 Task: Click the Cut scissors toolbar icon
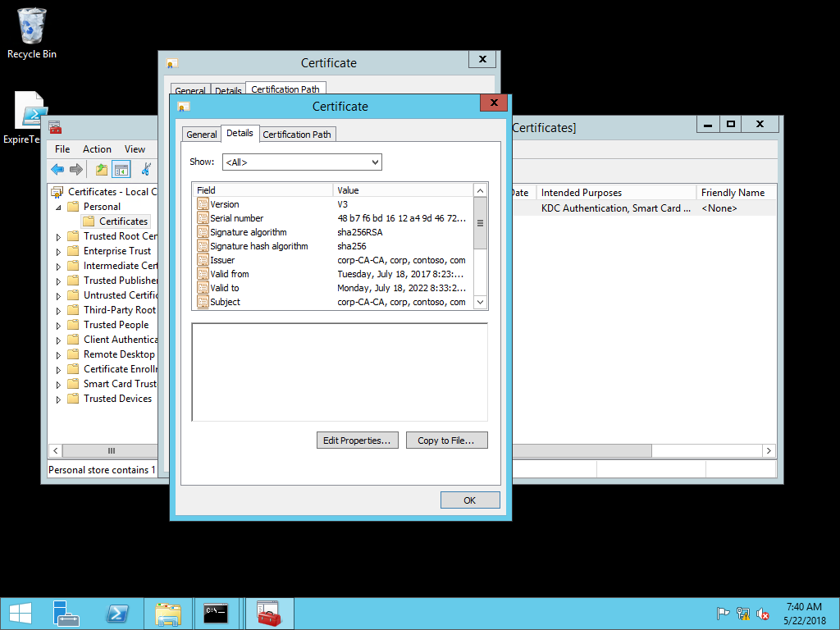coord(146,170)
